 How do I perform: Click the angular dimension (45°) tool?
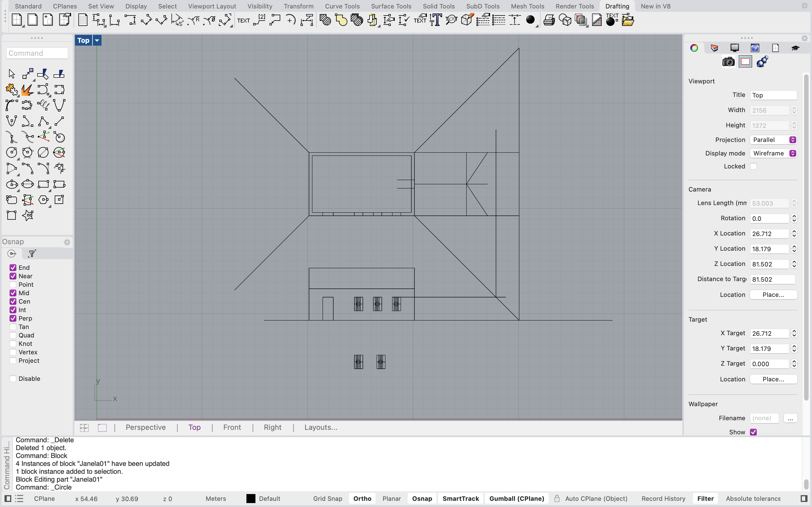pyautogui.click(x=178, y=20)
